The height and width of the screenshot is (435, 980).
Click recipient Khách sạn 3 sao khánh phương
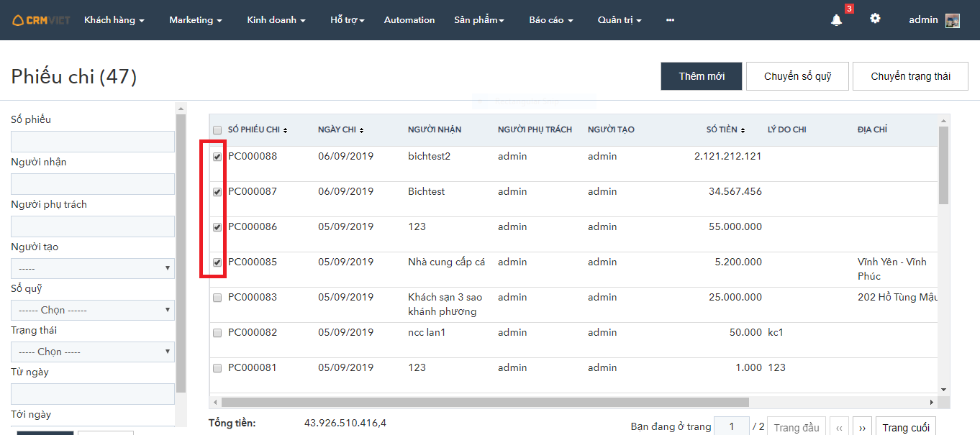pyautogui.click(x=445, y=304)
